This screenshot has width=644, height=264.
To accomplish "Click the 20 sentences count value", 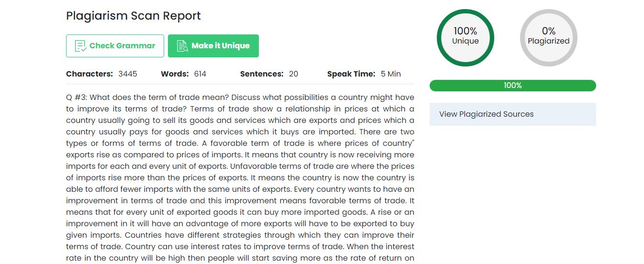I will coord(293,74).
